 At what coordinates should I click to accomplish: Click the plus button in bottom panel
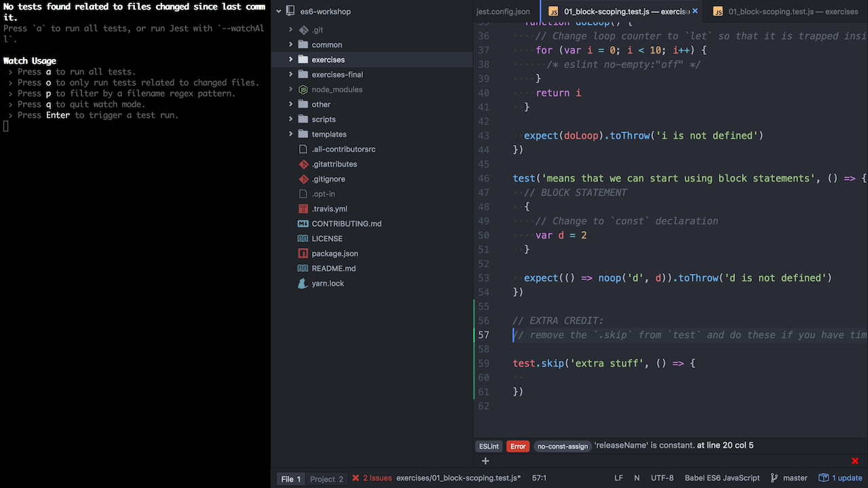click(x=486, y=462)
